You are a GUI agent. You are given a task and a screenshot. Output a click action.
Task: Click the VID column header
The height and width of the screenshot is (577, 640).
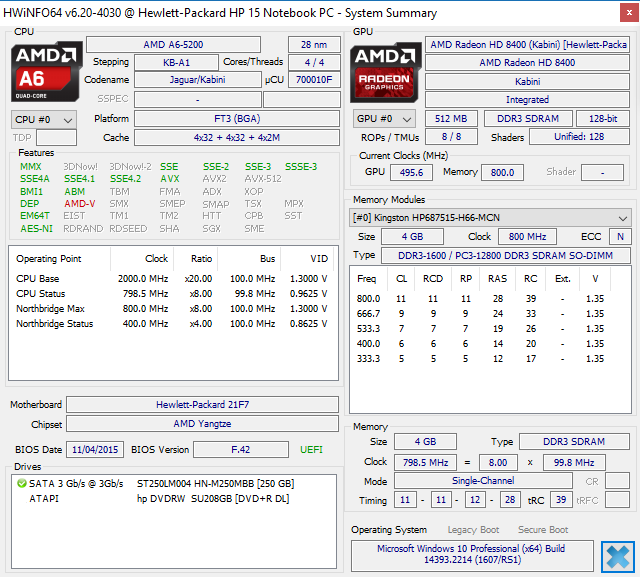307,259
